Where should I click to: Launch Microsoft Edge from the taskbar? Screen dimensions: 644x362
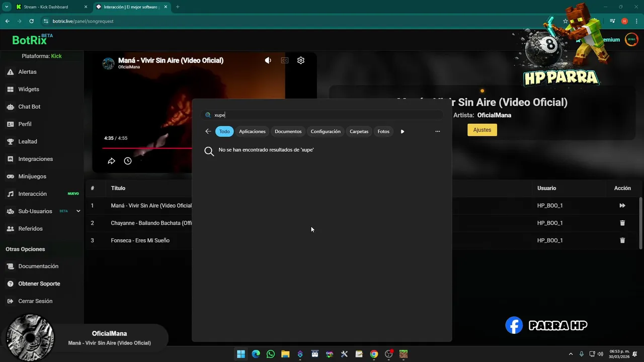[256, 354]
